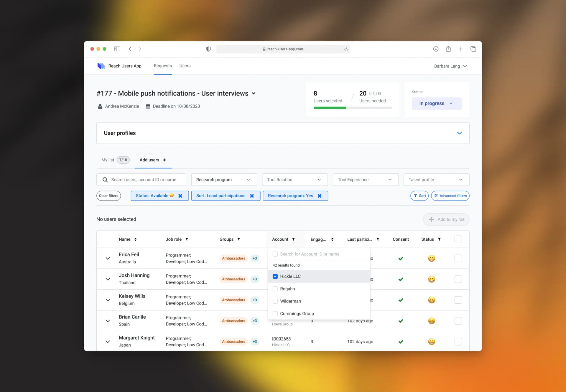Screen dimensions: 566x392
Task: Click the +3 badge in Josh Hanning row
Action: [255, 279]
